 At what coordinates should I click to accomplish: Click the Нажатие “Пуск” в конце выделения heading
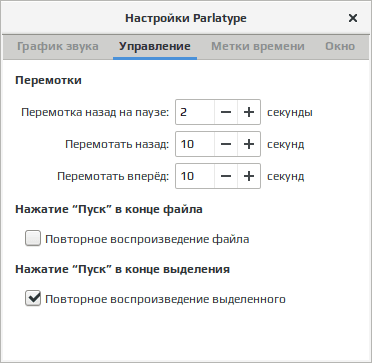(x=122, y=269)
